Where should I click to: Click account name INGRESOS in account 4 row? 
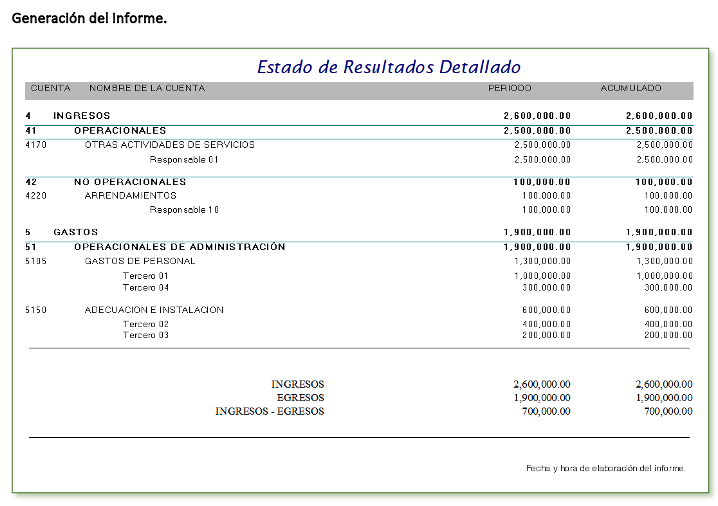click(x=82, y=116)
